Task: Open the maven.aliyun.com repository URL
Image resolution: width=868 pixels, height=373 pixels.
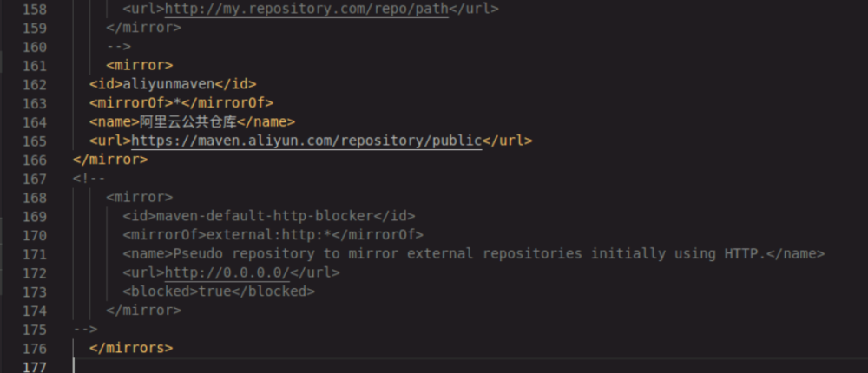Action: point(306,141)
